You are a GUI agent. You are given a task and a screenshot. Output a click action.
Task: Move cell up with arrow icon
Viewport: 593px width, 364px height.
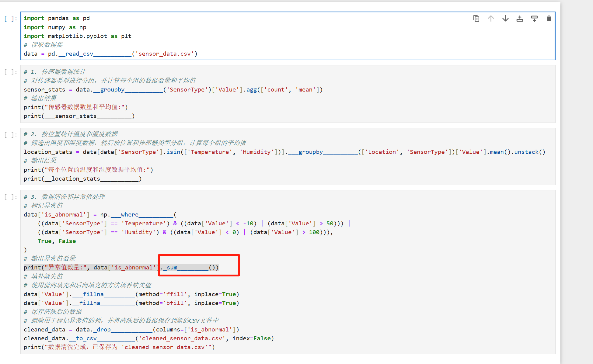click(491, 19)
